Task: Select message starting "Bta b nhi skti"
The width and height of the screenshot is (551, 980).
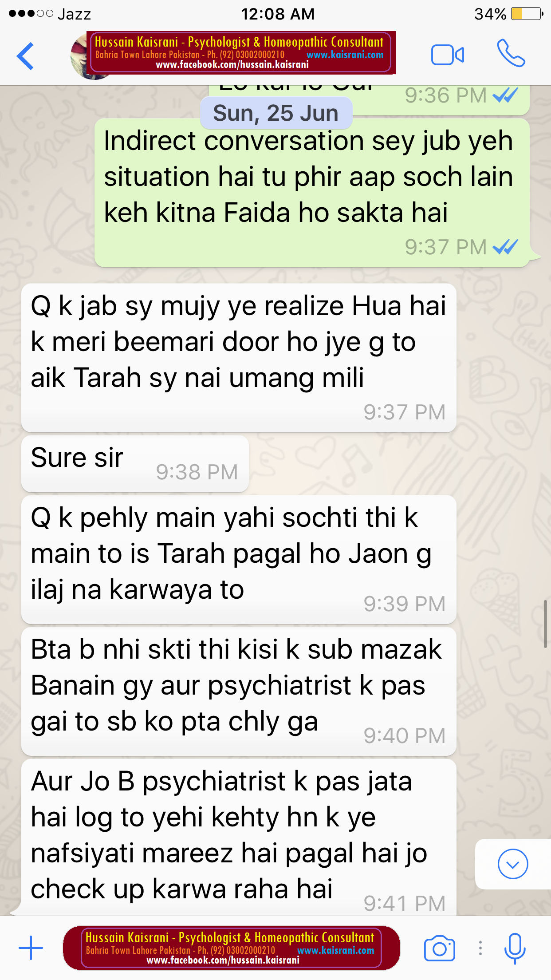Action: click(x=239, y=691)
